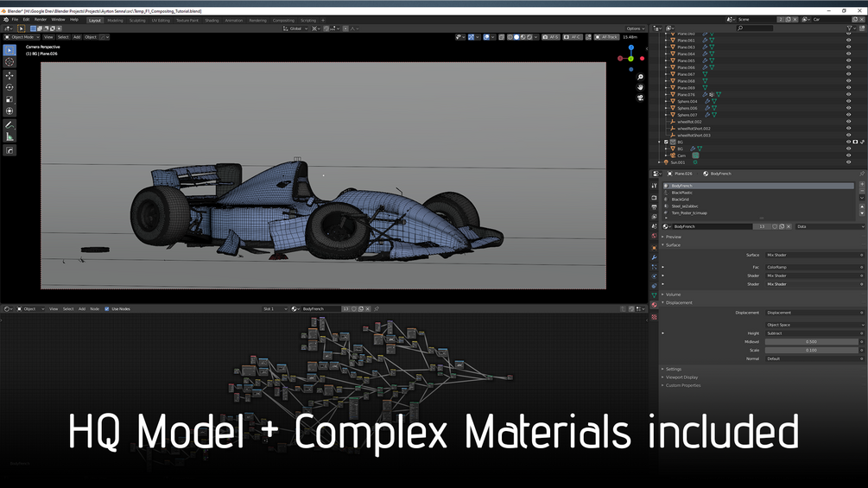868x488 pixels.
Task: Collapse the Displacement panel
Action: point(679,302)
